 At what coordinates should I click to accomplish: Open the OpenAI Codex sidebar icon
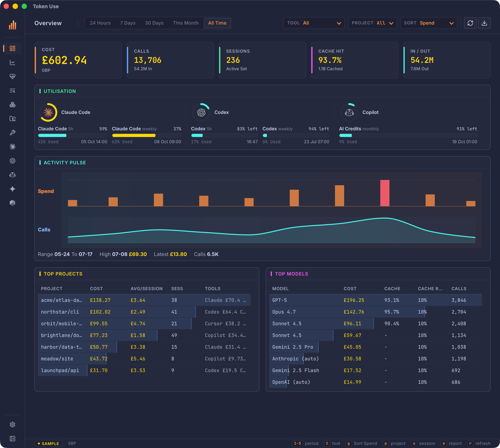[x=12, y=161]
